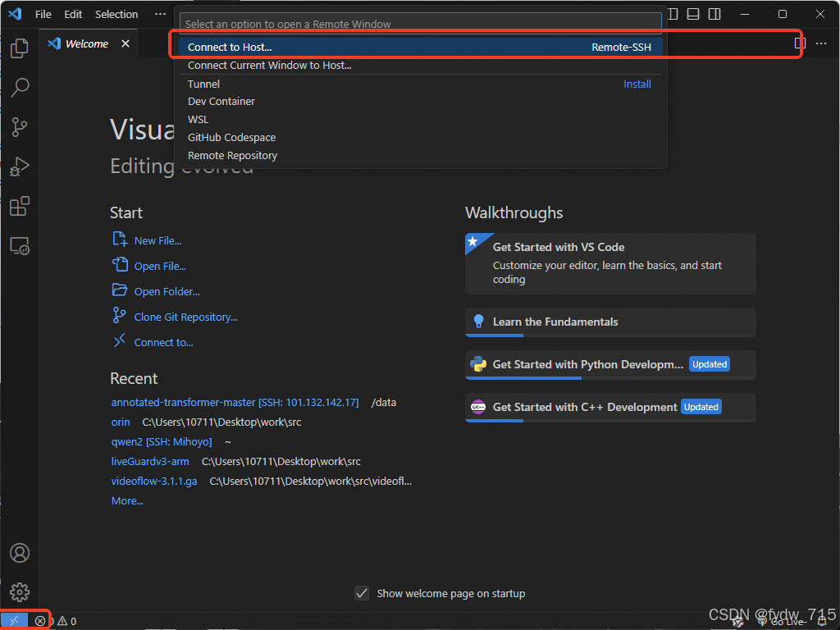Image resolution: width=840 pixels, height=630 pixels.
Task: Open Run and Debug view icon
Action: 20,167
